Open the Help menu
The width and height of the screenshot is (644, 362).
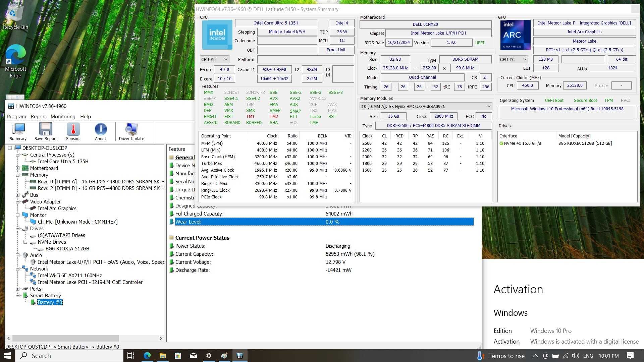coord(86,116)
